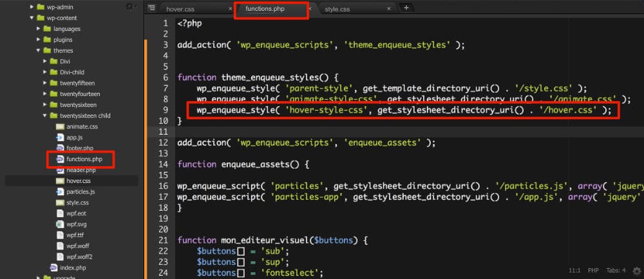This screenshot has width=644, height=279.
Task: Expand the twentyfourteen folder arrow
Action: point(45,93)
